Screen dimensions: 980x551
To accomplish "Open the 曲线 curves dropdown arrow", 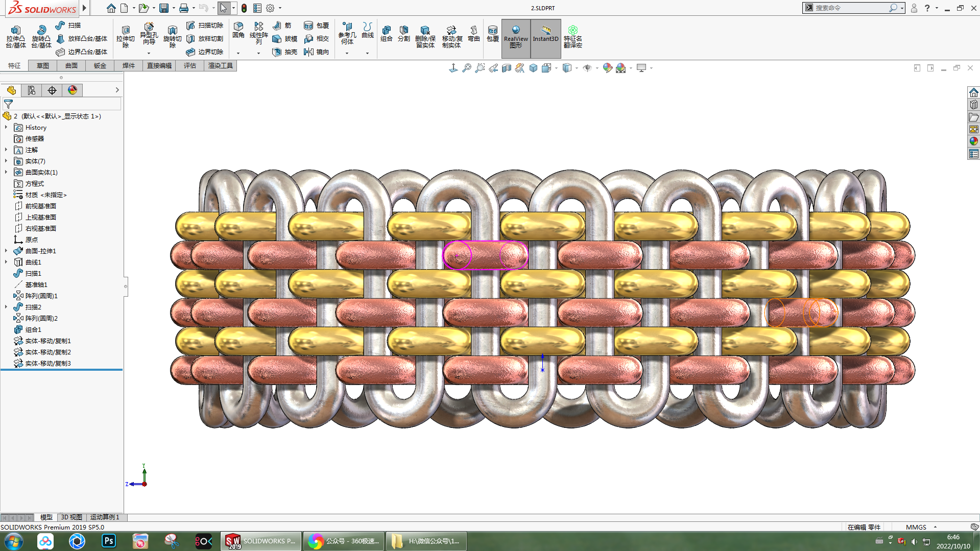I will pos(367,53).
